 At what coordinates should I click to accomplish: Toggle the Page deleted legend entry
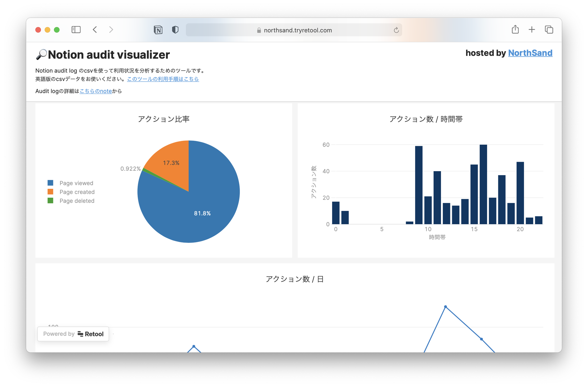coord(72,201)
